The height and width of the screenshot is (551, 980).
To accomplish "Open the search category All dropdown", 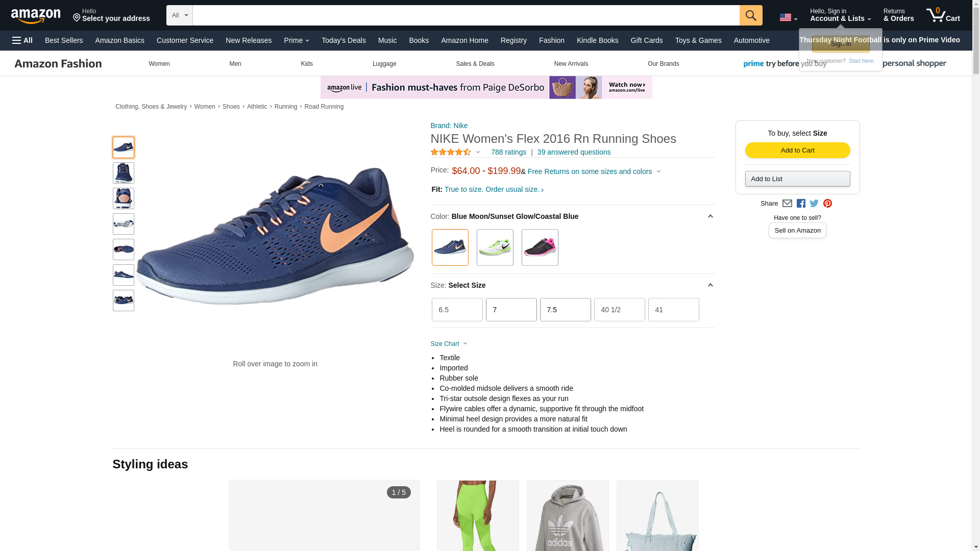I will click(180, 15).
